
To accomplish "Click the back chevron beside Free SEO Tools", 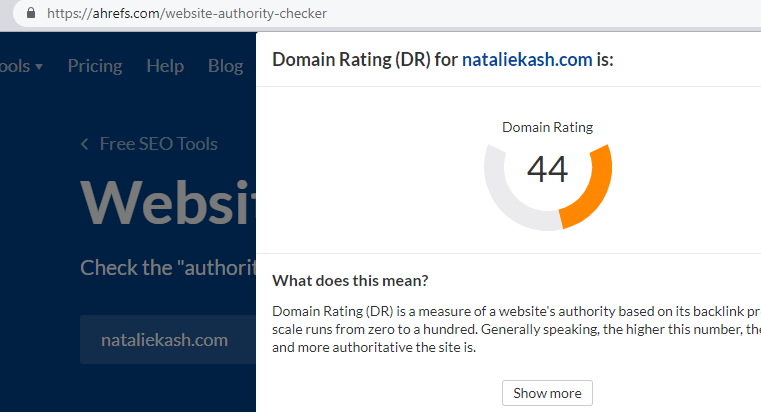I will [84, 144].
